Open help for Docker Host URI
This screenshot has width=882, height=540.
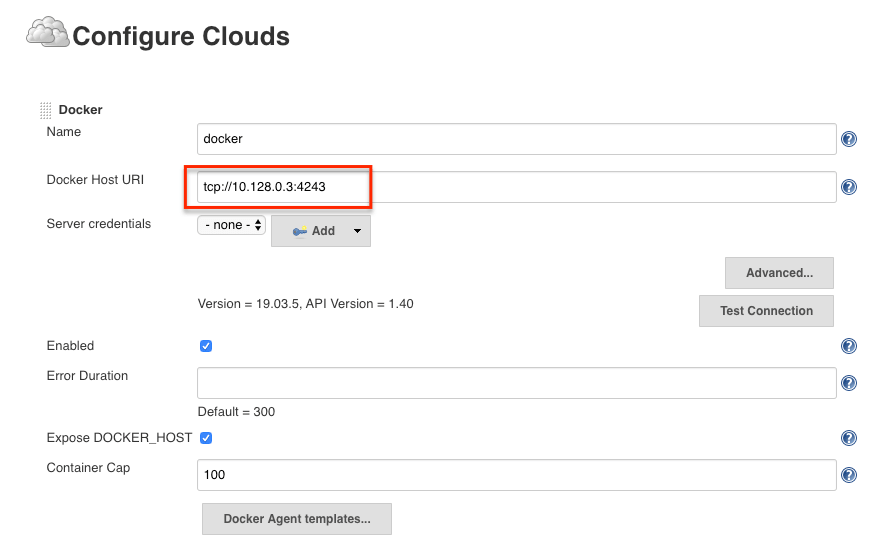click(x=849, y=187)
